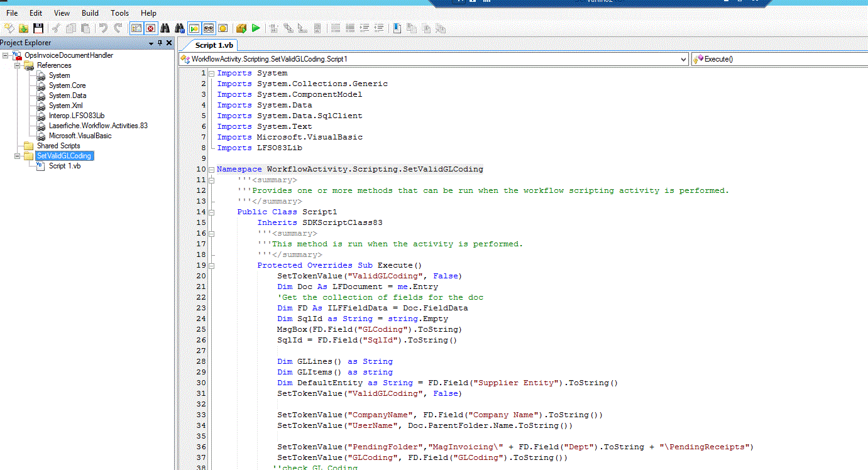
Task: Open the class selector dropdown
Action: pyautogui.click(x=684, y=59)
